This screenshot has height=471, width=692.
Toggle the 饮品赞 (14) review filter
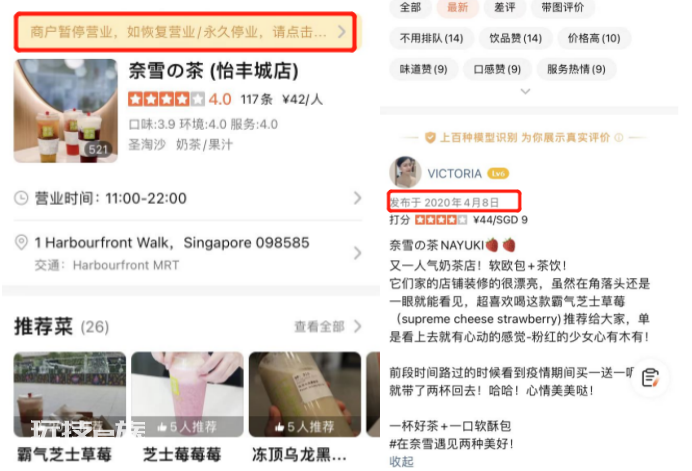(x=515, y=38)
